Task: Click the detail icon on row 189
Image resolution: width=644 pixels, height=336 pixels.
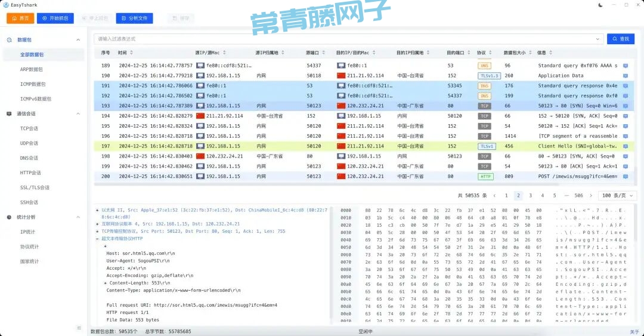Action: pos(626,66)
